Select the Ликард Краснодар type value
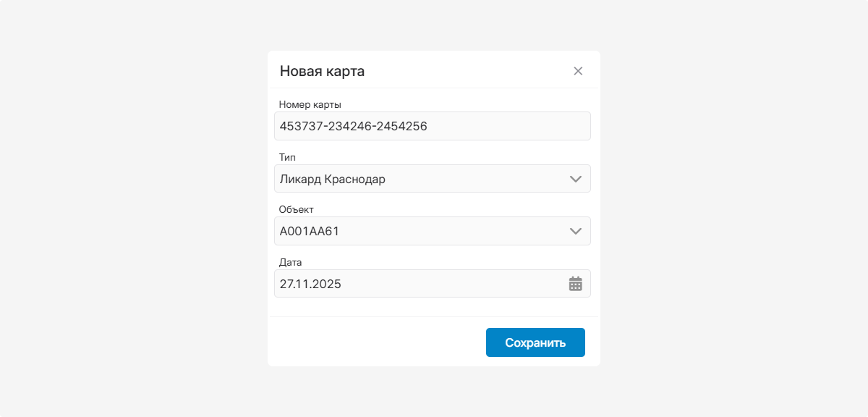This screenshot has height=417, width=868. coord(333,179)
